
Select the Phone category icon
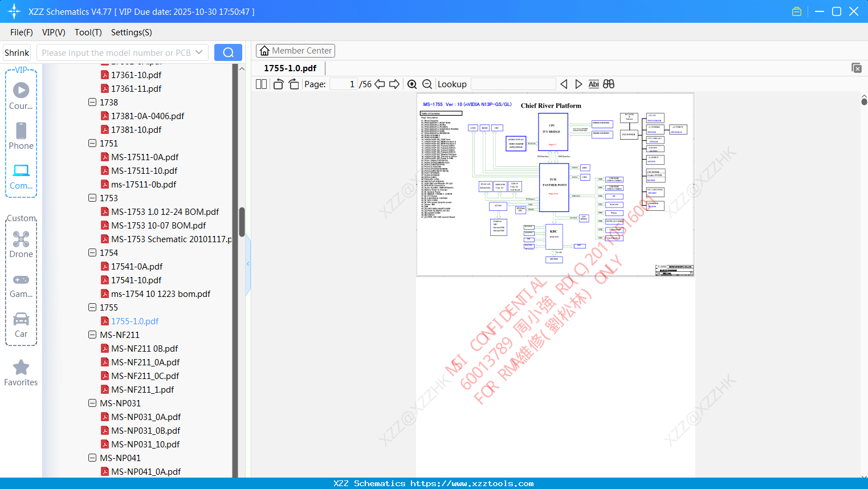pyautogui.click(x=21, y=136)
